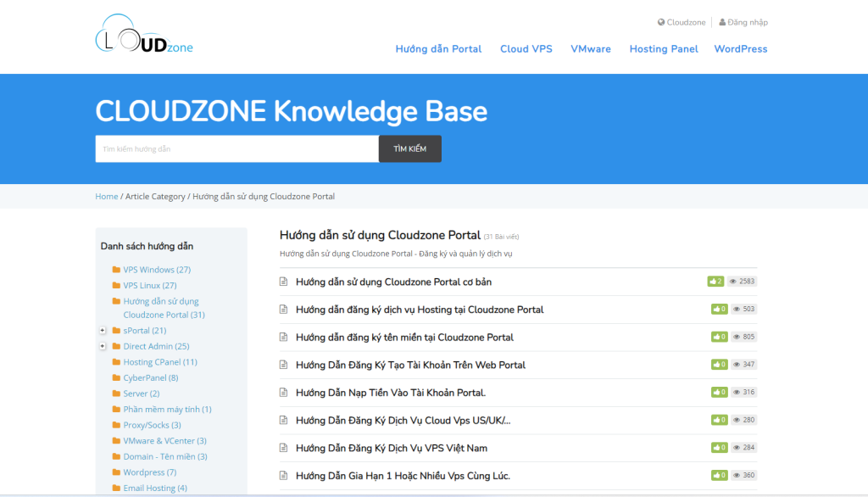The image size is (868, 497).
Task: Select VPS Linux category in sidebar
Action: 149,286
